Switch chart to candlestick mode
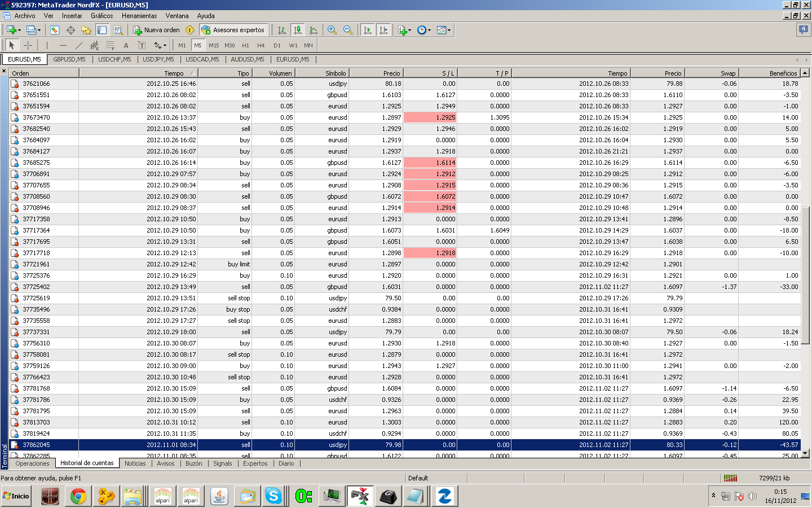This screenshot has height=508, width=812. tap(298, 30)
